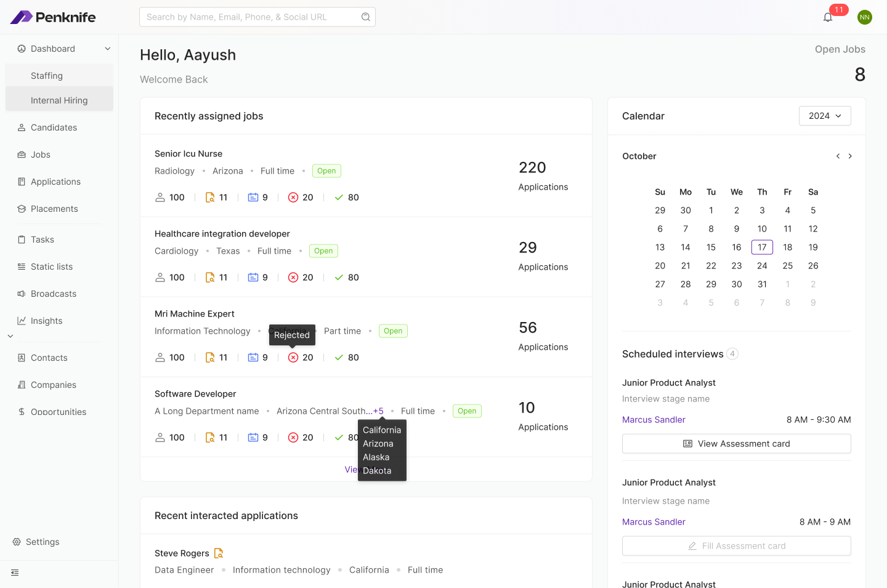Collapse the Dashboard menu chevron
Viewport: 887px width, 588px height.
coord(108,49)
